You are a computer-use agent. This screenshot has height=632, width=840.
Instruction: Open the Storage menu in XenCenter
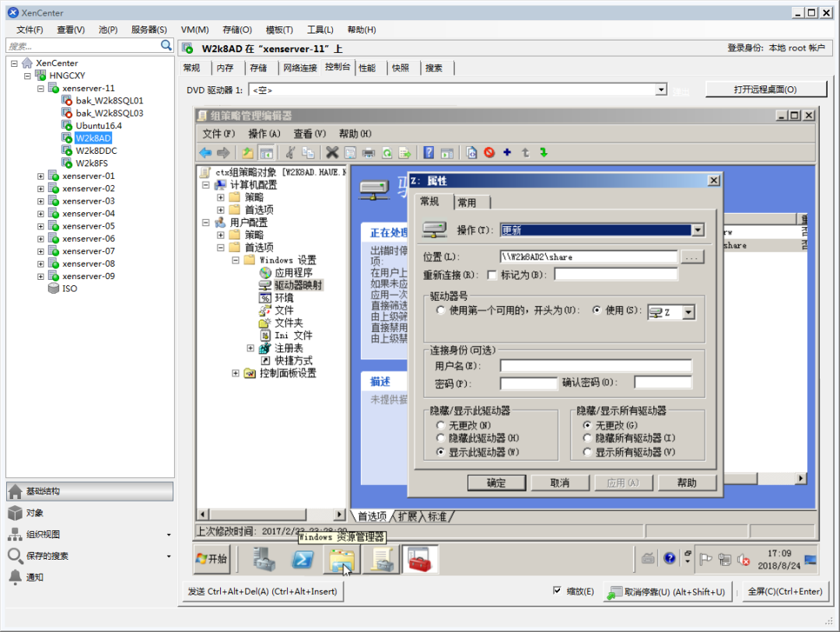(x=236, y=30)
